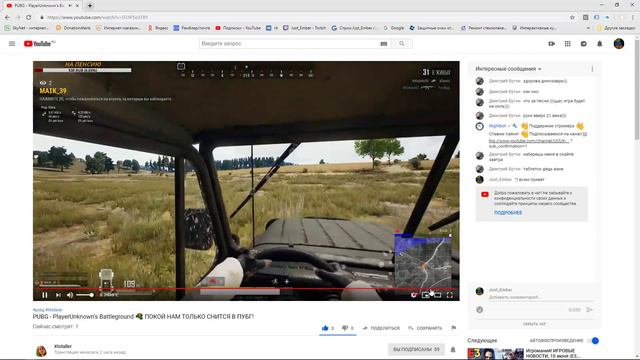Open the Яндекс bookmark
The height and width of the screenshot is (360, 640).
click(158, 28)
